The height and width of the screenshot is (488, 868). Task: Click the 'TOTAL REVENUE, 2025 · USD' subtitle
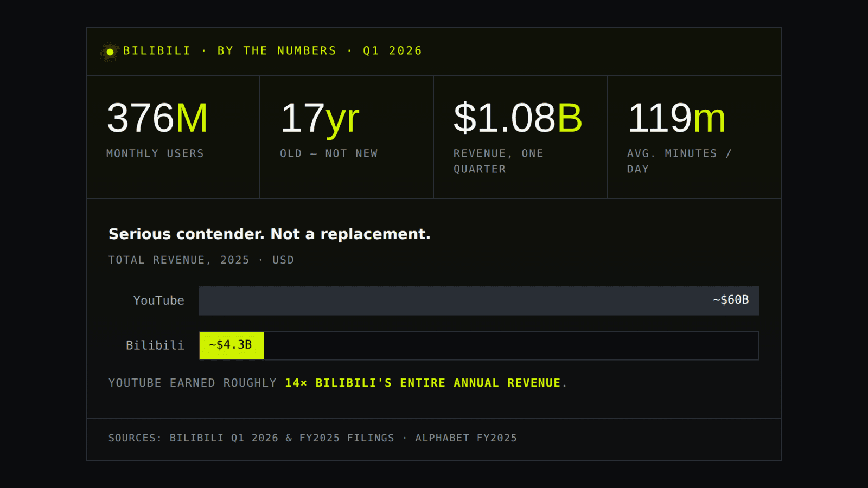click(201, 260)
